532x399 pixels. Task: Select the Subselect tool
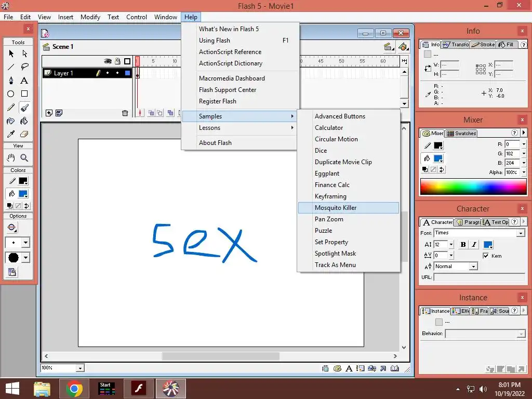[24, 54]
